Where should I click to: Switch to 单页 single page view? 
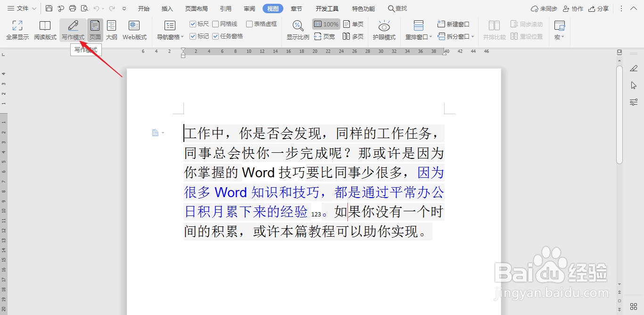pyautogui.click(x=353, y=24)
